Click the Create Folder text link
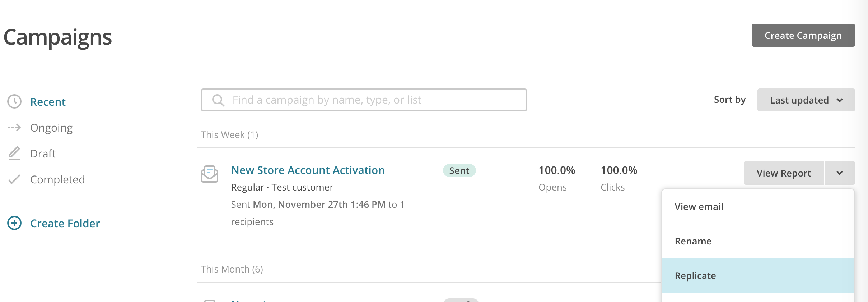868x302 pixels. coord(65,223)
